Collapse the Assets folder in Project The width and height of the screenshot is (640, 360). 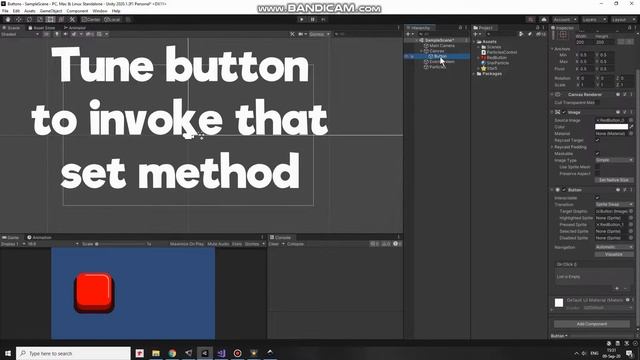coord(474,42)
